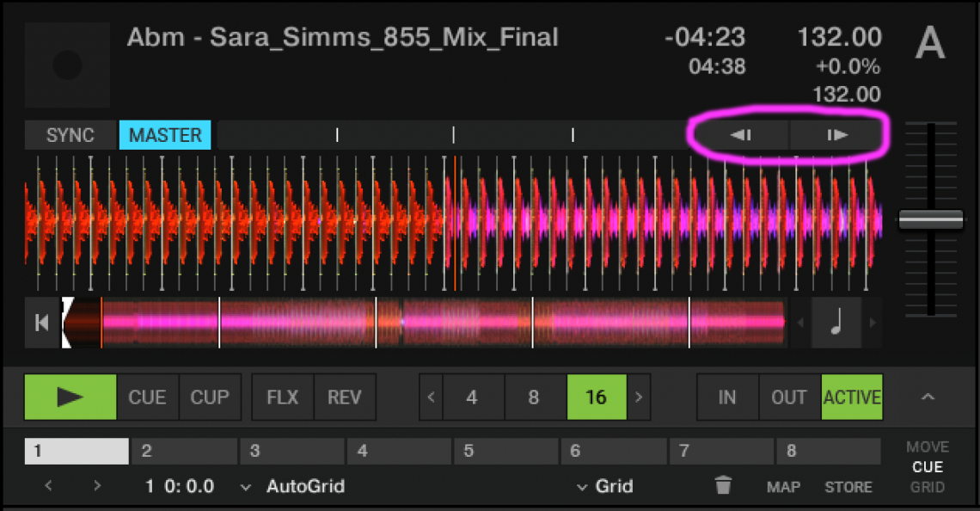Click the record loop indicator icon
980x511 pixels.
[67, 65]
